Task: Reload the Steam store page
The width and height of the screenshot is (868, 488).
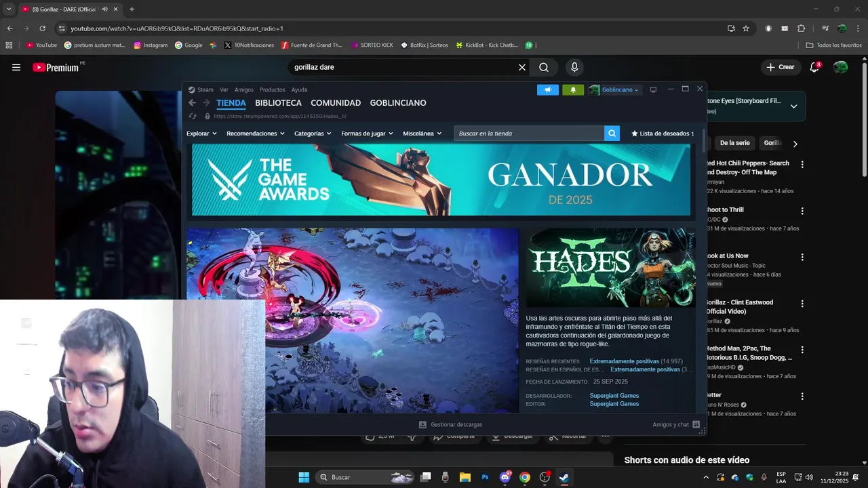Action: point(193,116)
